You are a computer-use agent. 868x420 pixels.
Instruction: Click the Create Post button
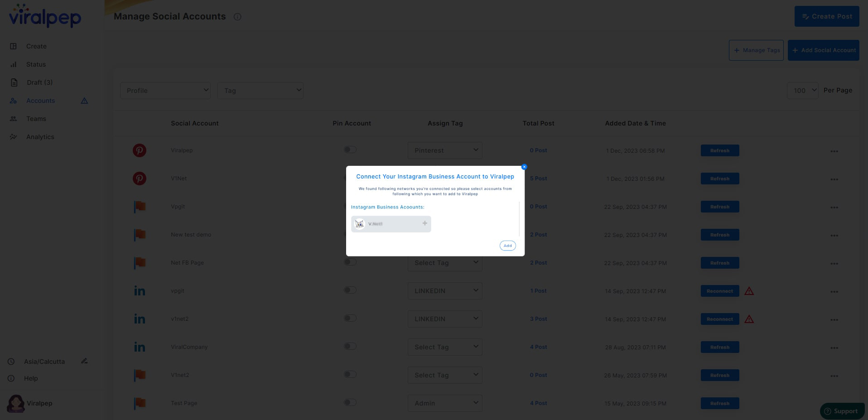point(827,16)
